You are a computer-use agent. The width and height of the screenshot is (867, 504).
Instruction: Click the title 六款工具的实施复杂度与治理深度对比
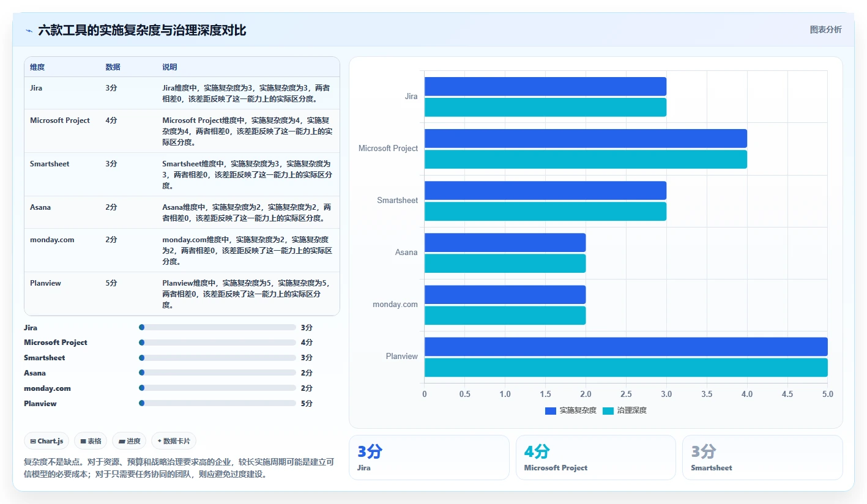click(142, 30)
